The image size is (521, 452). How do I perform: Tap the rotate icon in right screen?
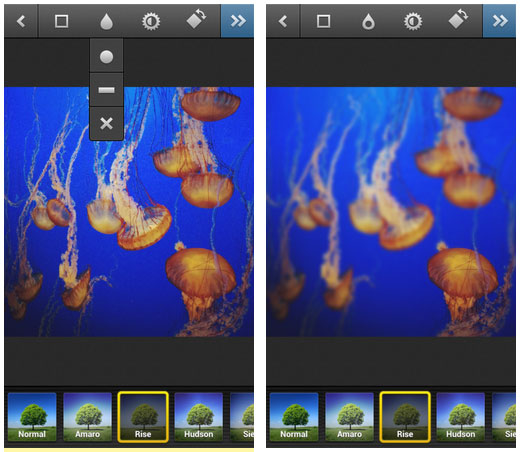pyautogui.click(x=458, y=19)
